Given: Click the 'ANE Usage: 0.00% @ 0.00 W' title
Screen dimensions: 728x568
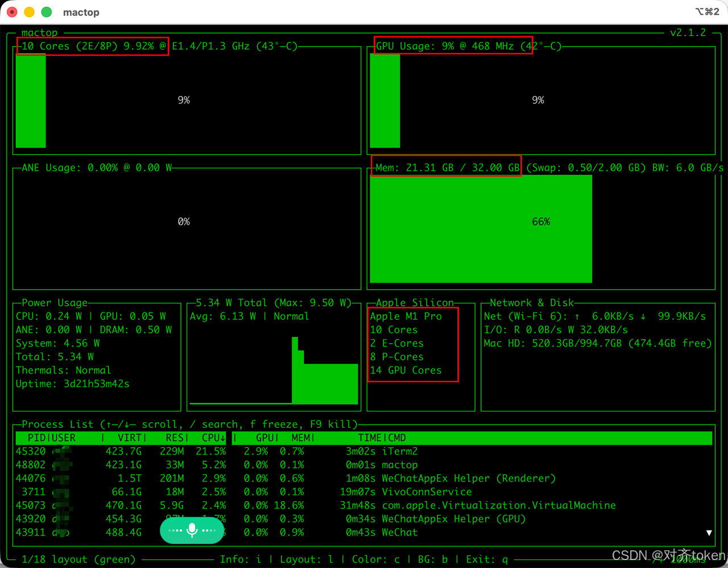Looking at the screenshot, I should [x=97, y=168].
